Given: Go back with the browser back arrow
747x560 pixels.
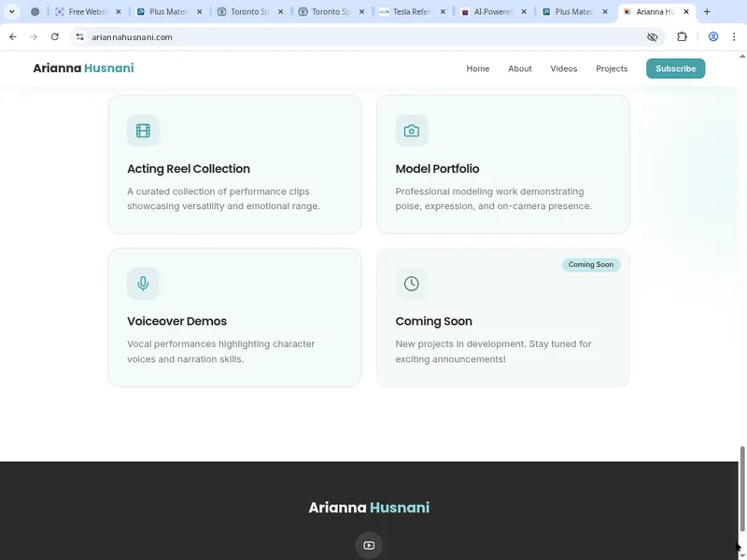Looking at the screenshot, I should point(13,36).
